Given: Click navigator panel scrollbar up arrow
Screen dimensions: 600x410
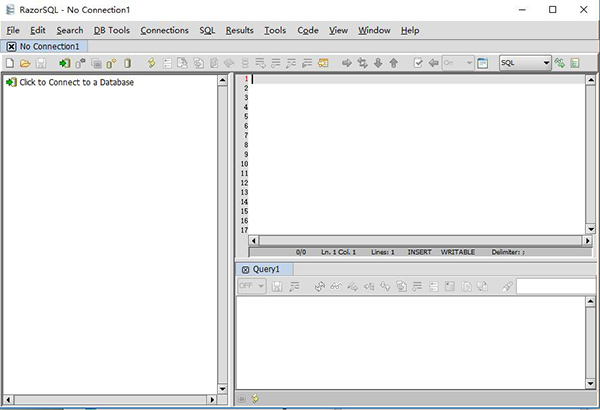Looking at the screenshot, I should tap(222, 80).
